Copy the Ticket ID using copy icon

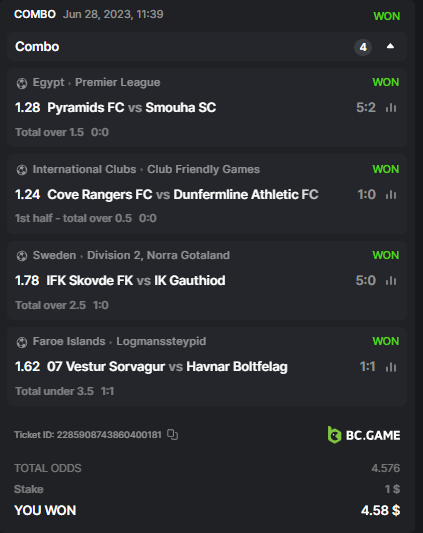[173, 434]
